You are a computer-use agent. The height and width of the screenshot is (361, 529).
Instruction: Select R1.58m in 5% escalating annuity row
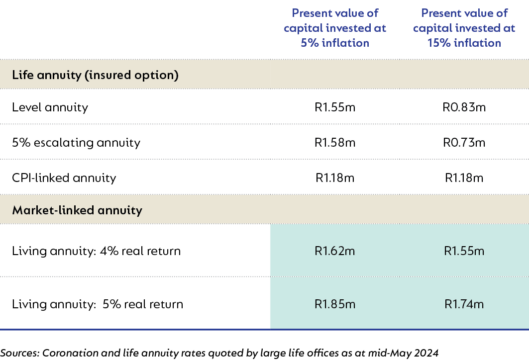(335, 143)
